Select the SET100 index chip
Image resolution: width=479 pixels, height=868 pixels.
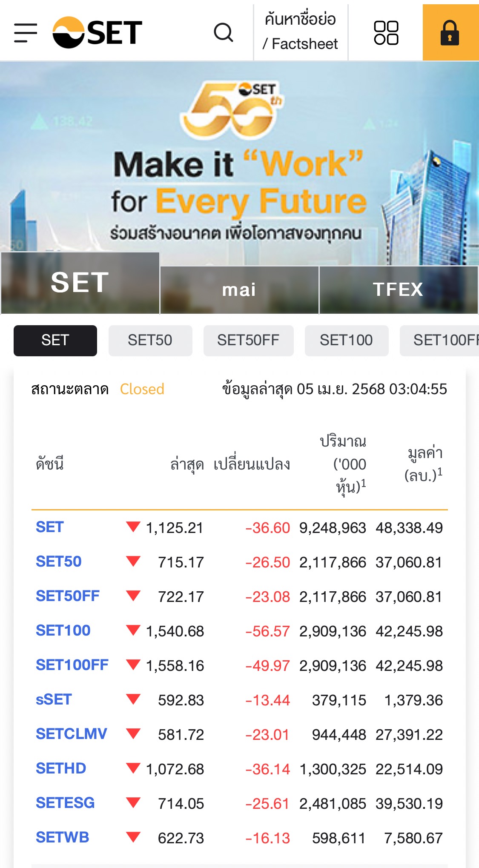click(x=346, y=341)
